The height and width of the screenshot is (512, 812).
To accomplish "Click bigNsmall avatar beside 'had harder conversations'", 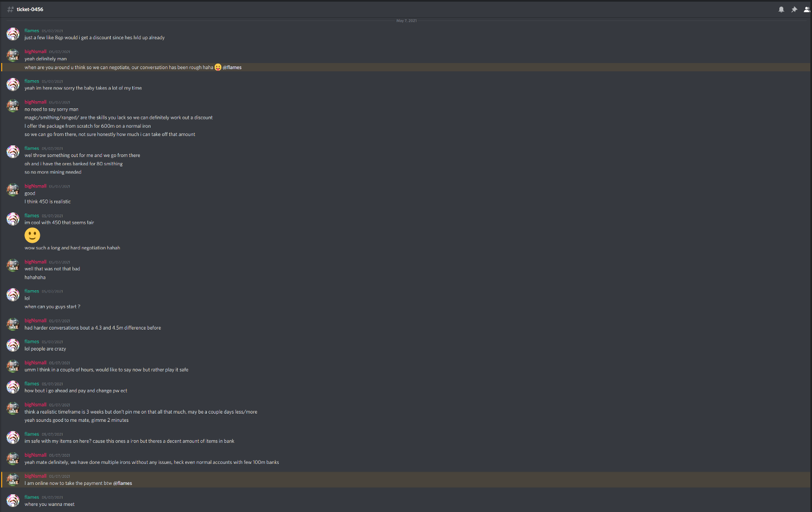I will point(13,324).
